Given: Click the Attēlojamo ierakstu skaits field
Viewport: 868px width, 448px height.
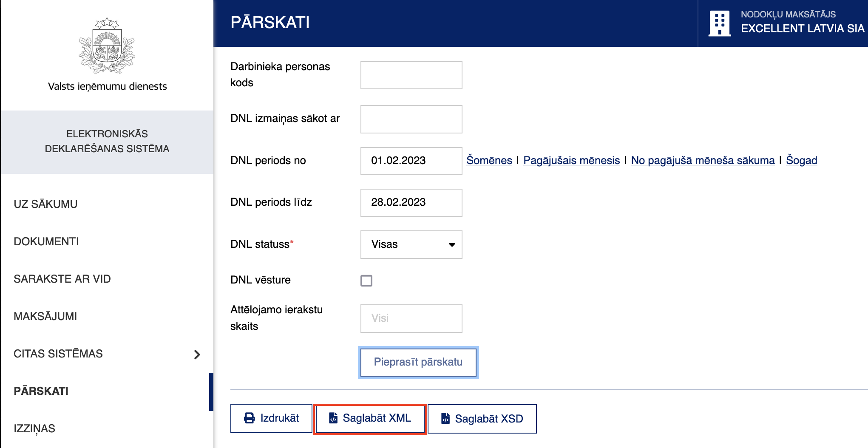Looking at the screenshot, I should tap(411, 318).
